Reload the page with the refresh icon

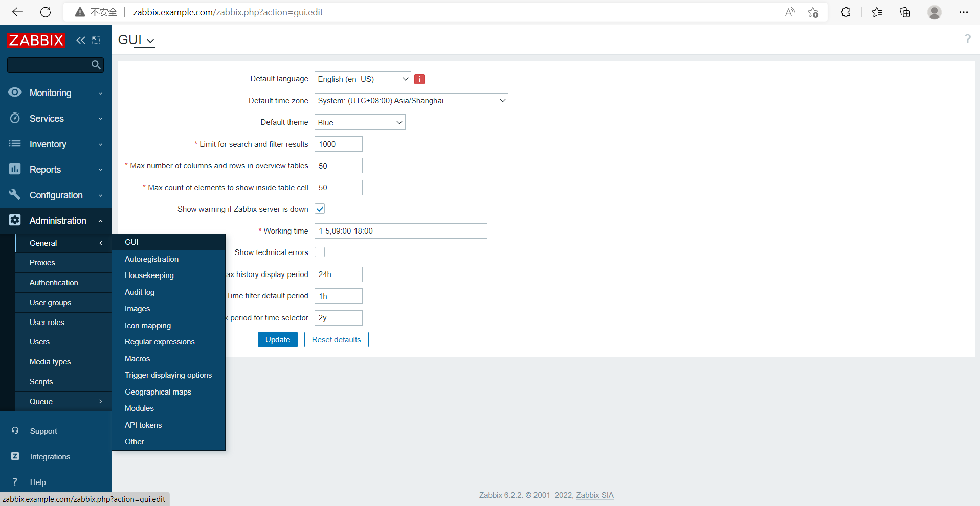click(46, 12)
